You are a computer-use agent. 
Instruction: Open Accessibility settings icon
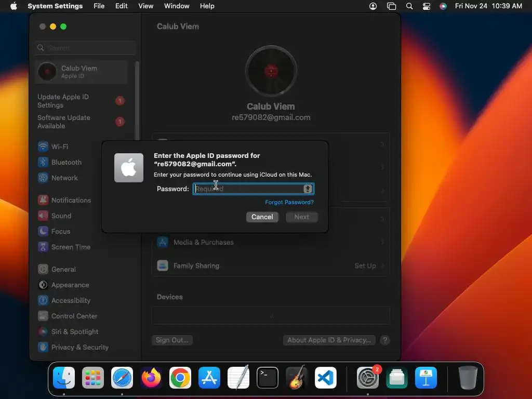click(43, 301)
